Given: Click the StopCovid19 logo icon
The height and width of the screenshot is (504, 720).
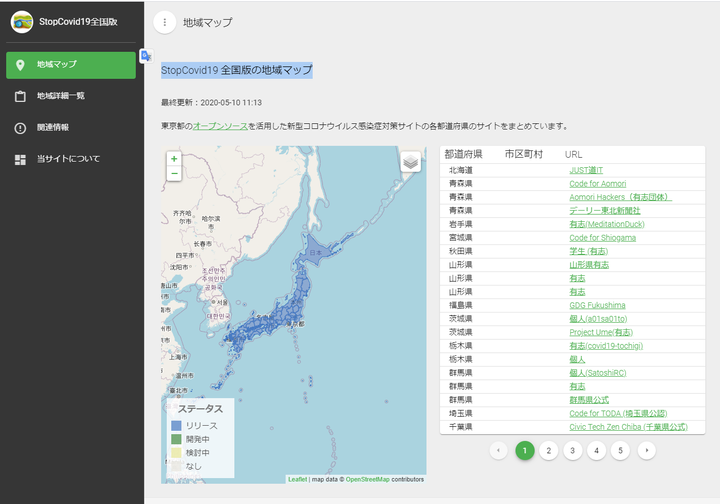Looking at the screenshot, I should [22, 21].
